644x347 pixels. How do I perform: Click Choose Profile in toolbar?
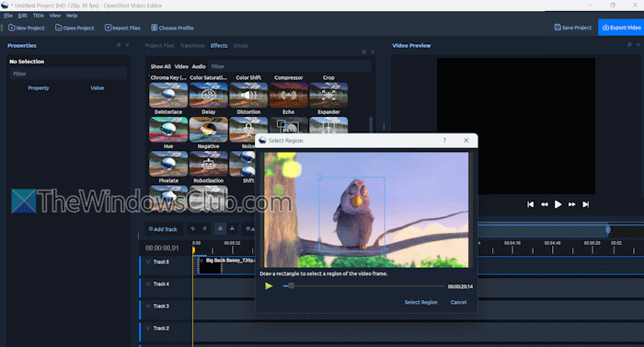[x=172, y=28]
